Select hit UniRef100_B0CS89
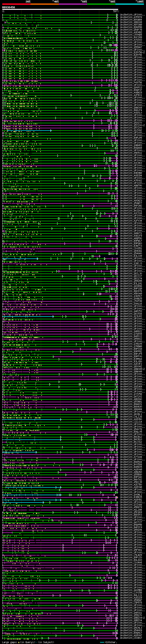 click(131, 37)
